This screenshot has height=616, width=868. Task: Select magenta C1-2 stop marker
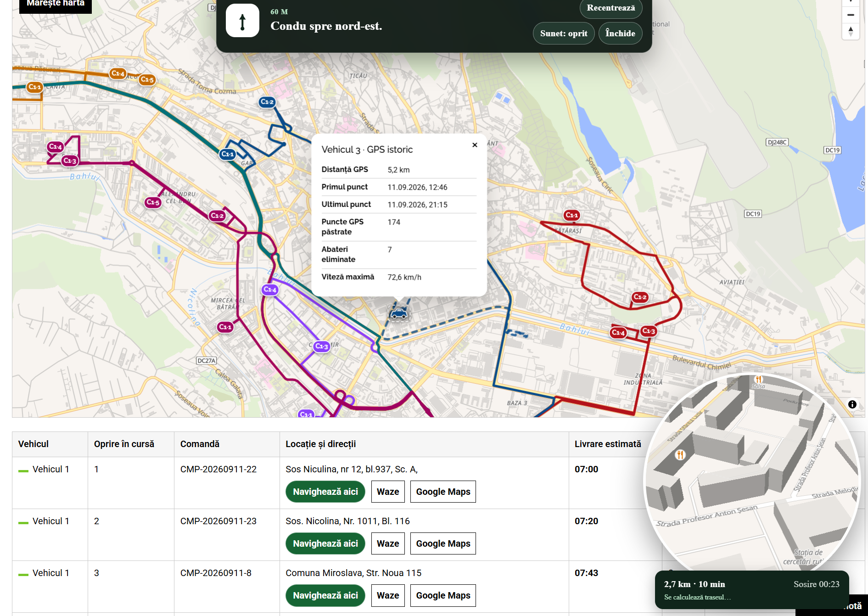click(217, 215)
